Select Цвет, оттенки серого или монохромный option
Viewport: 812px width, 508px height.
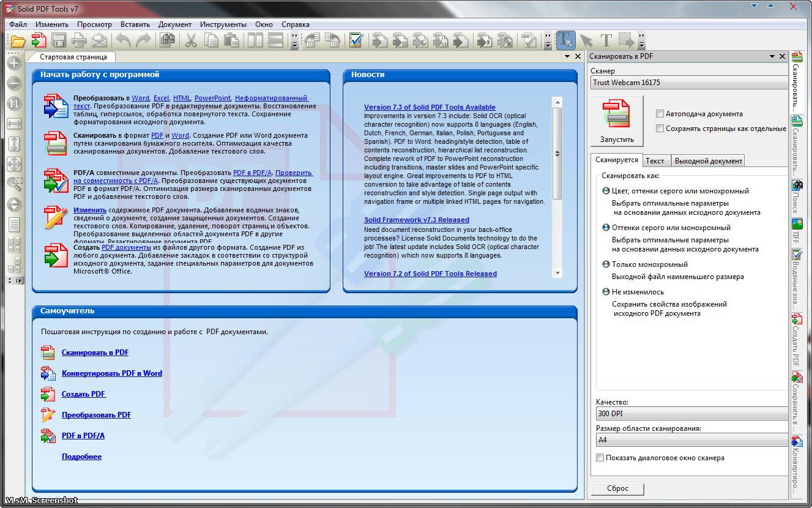pyautogui.click(x=606, y=191)
